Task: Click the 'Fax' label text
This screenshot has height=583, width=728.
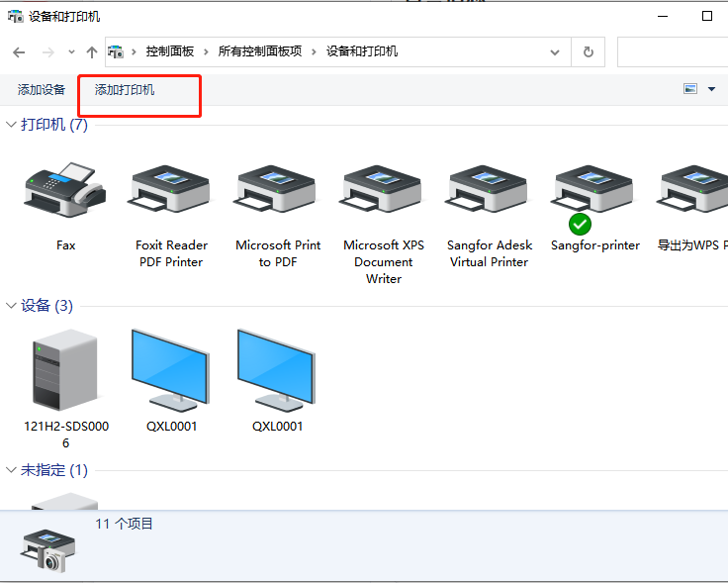Action: coord(65,245)
